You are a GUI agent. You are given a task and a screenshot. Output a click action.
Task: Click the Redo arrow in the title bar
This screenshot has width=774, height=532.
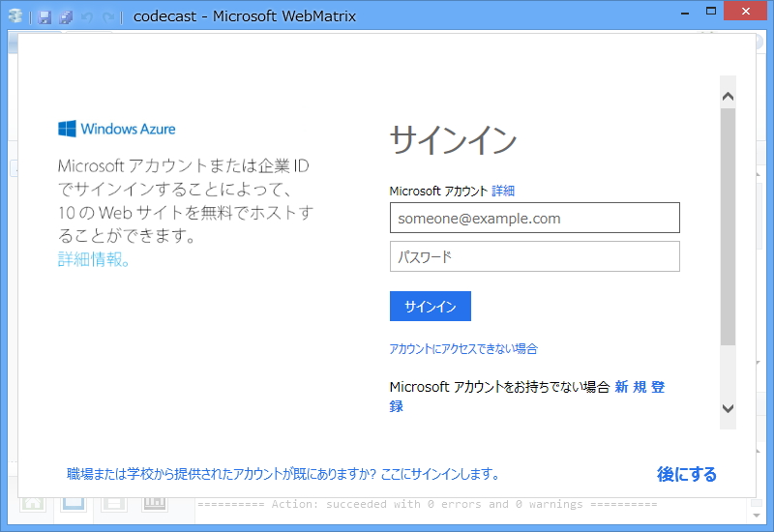(x=108, y=17)
